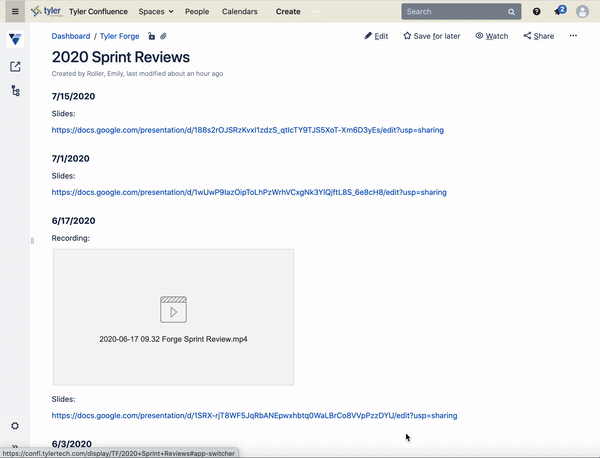Image resolution: width=600 pixels, height=458 pixels.
Task: Open notifications with badge 2
Action: (559, 11)
